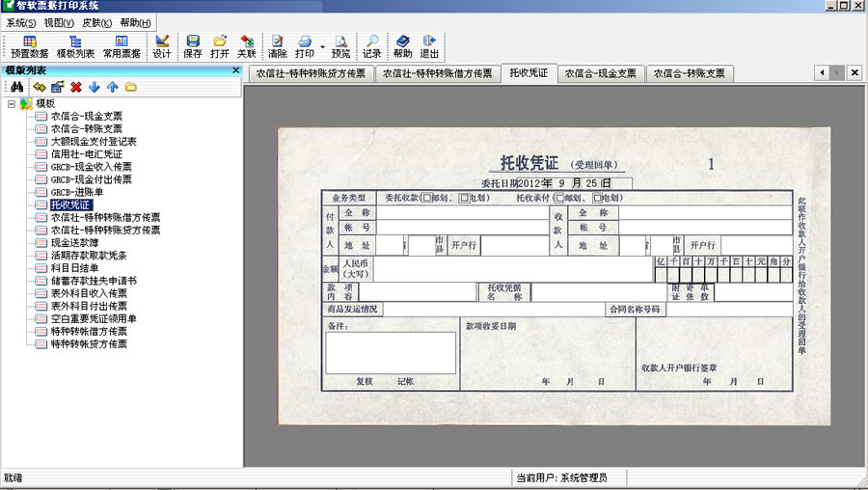
Task: Move template down with blue down arrow
Action: coord(95,87)
